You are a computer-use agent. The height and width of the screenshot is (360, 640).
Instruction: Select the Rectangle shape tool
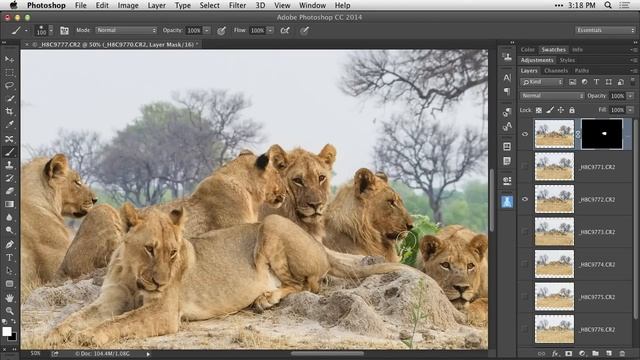(9, 284)
